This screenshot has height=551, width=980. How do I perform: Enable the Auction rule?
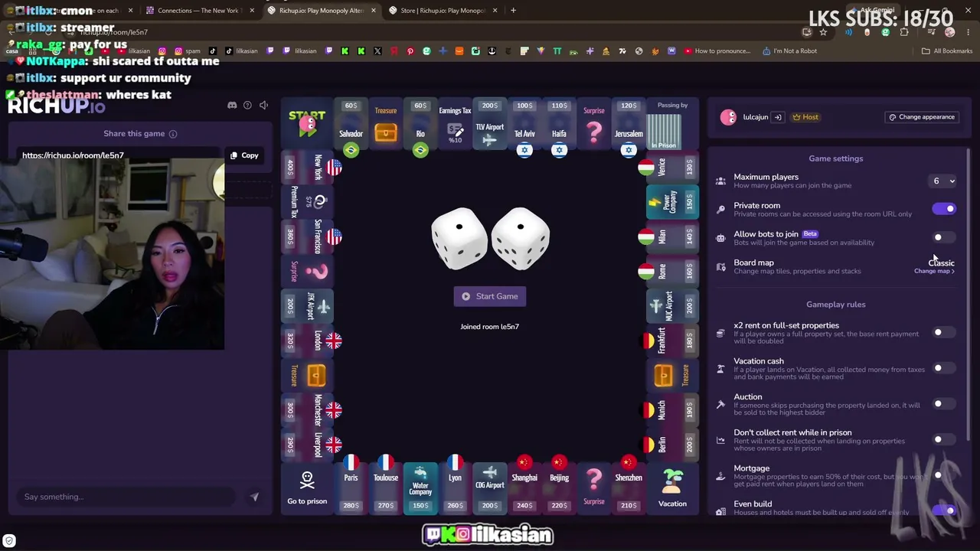[944, 404]
